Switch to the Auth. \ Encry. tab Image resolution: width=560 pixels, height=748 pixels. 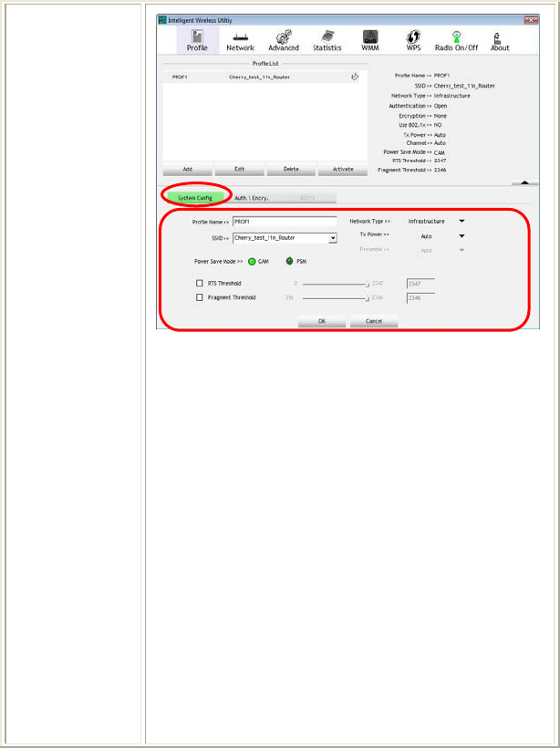(x=252, y=198)
